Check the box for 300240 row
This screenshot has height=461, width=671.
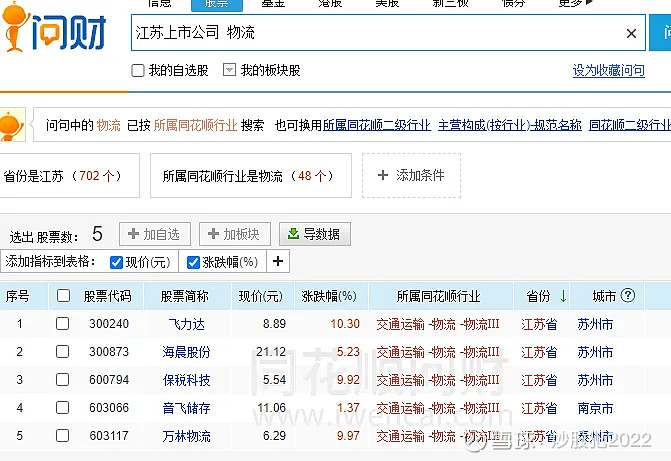click(62, 324)
